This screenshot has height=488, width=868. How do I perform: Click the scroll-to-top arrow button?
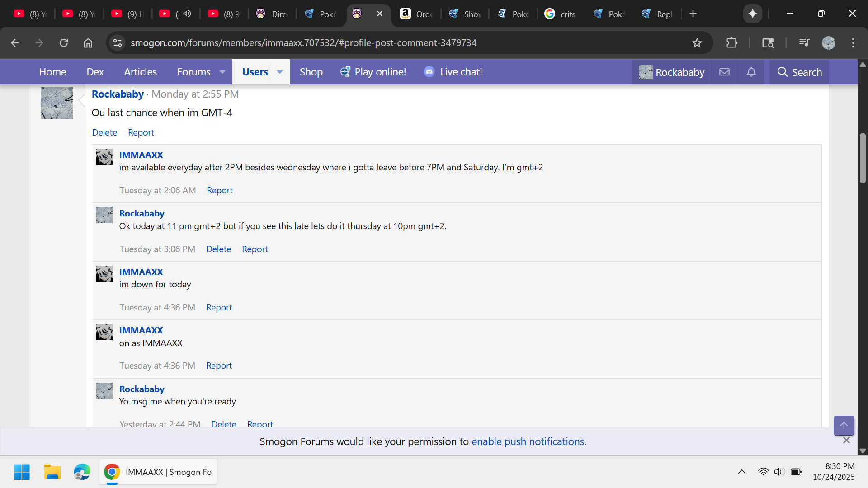coord(844,425)
